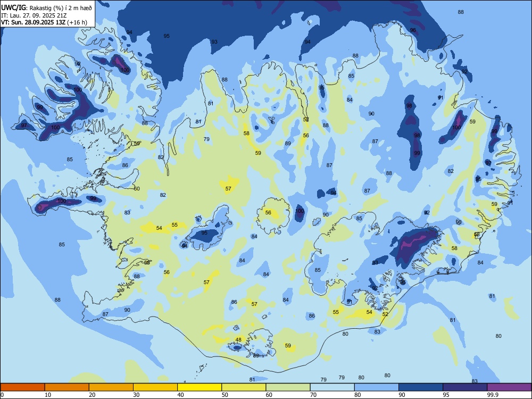The height and width of the screenshot is (399, 532).
Task: Click the '70' legend scale label
Action: [x=313, y=395]
